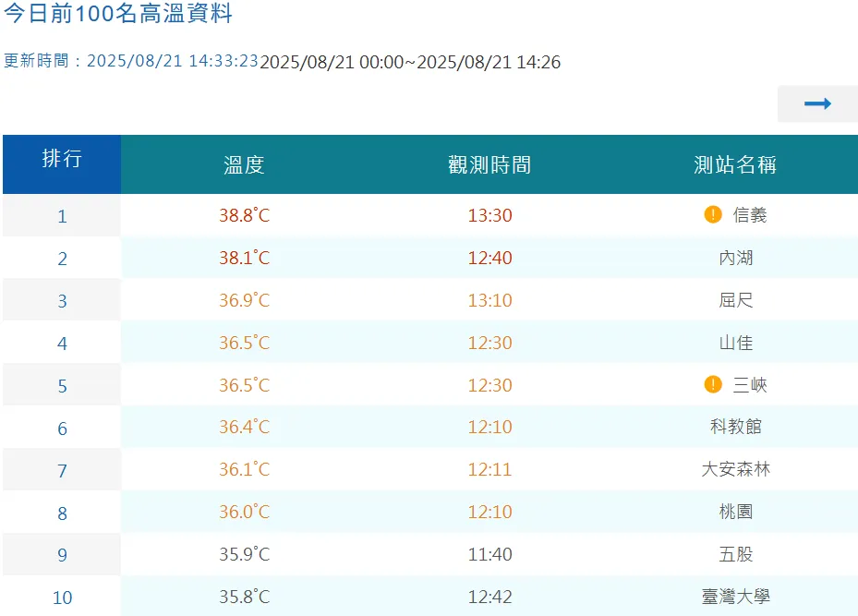Select station name 五股
This screenshot has height=616, width=858.
coord(735,554)
